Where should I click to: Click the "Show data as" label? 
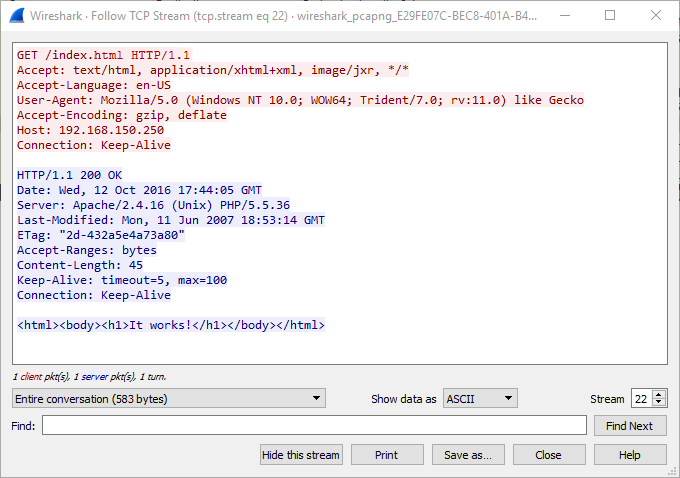[x=403, y=399]
